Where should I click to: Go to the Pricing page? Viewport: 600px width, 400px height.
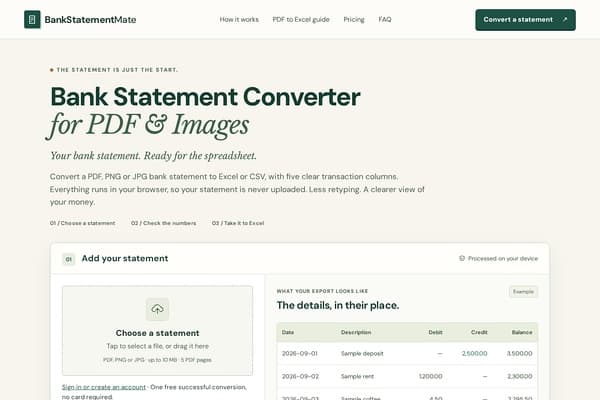pyautogui.click(x=354, y=20)
